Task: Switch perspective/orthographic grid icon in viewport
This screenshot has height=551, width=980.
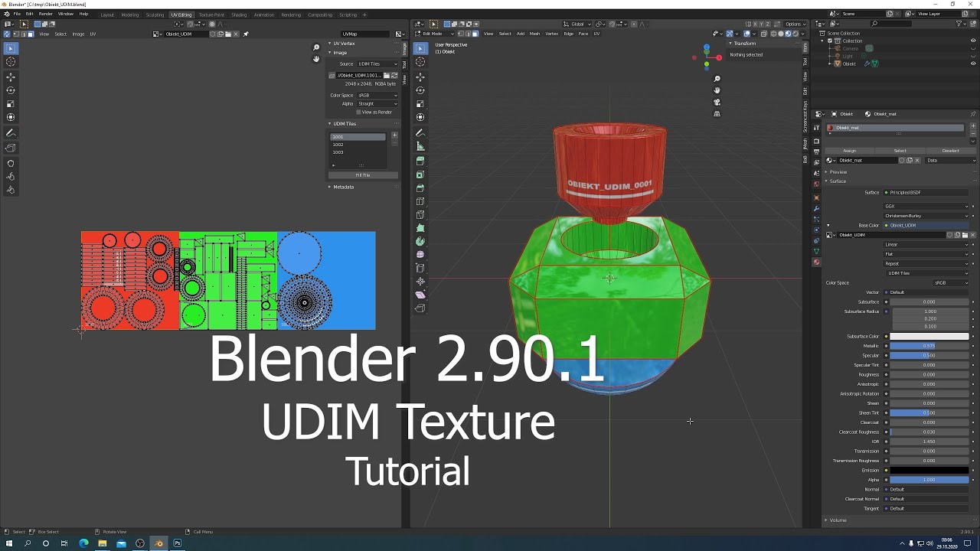Action: tap(717, 113)
